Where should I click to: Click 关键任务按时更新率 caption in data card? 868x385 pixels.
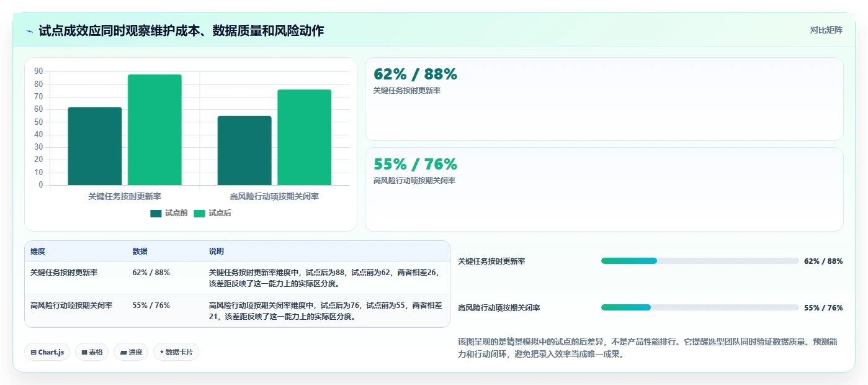[x=407, y=91]
